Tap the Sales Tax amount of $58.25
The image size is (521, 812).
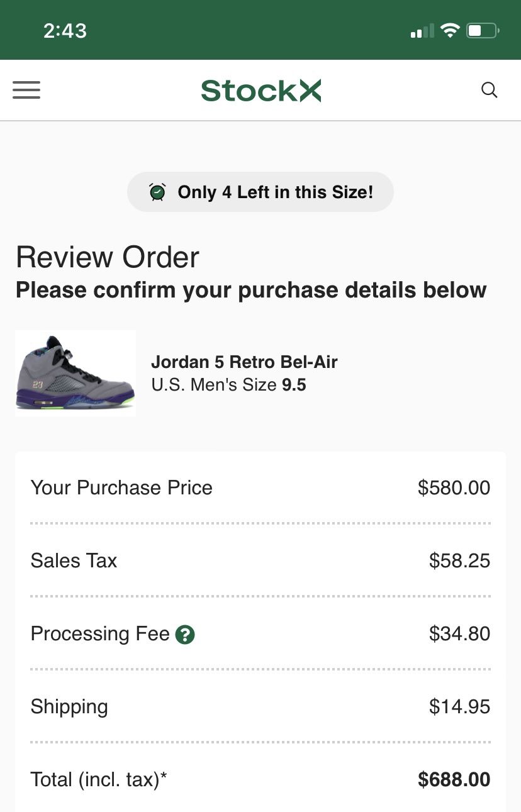[x=459, y=560]
